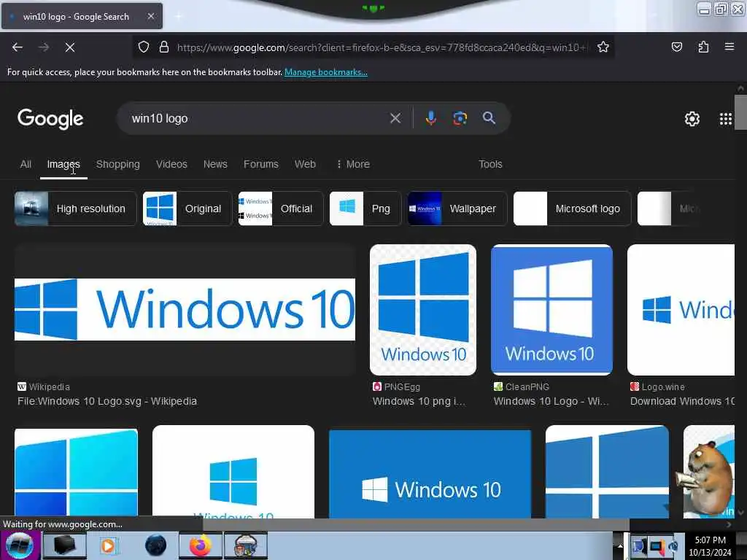Apply the Png filter chip
This screenshot has width=747, height=560.
coord(365,209)
